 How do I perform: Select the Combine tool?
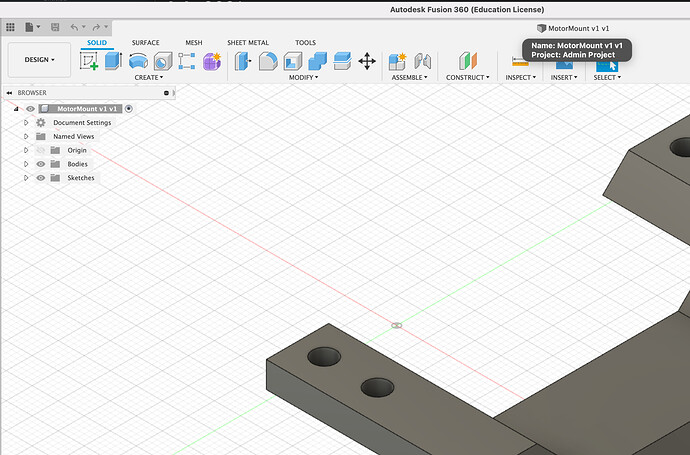(x=317, y=61)
